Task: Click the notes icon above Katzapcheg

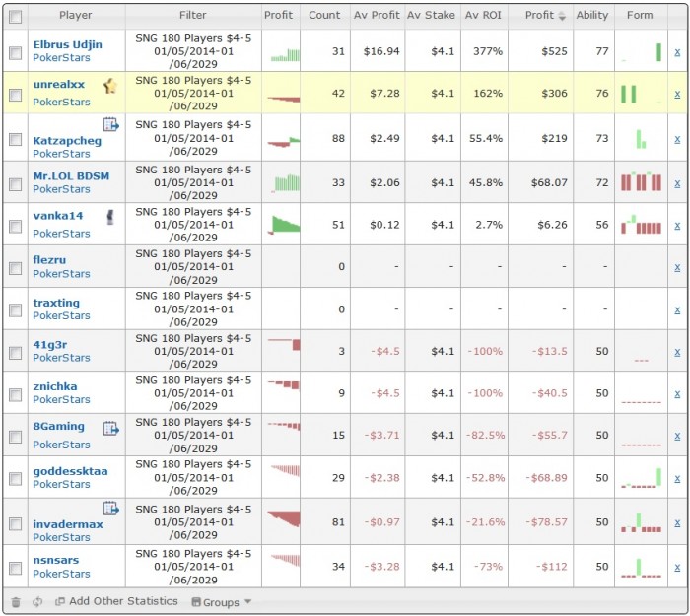Action: tap(110, 124)
